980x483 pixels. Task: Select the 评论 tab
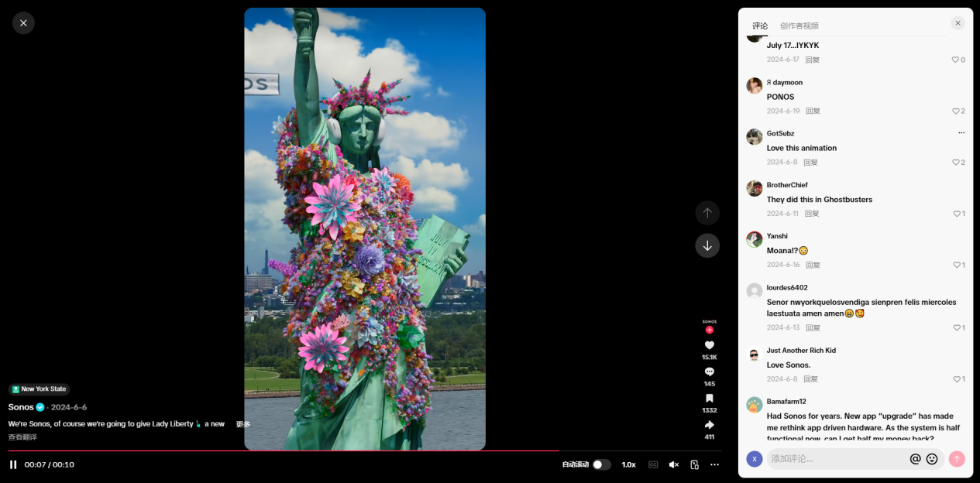pos(760,26)
